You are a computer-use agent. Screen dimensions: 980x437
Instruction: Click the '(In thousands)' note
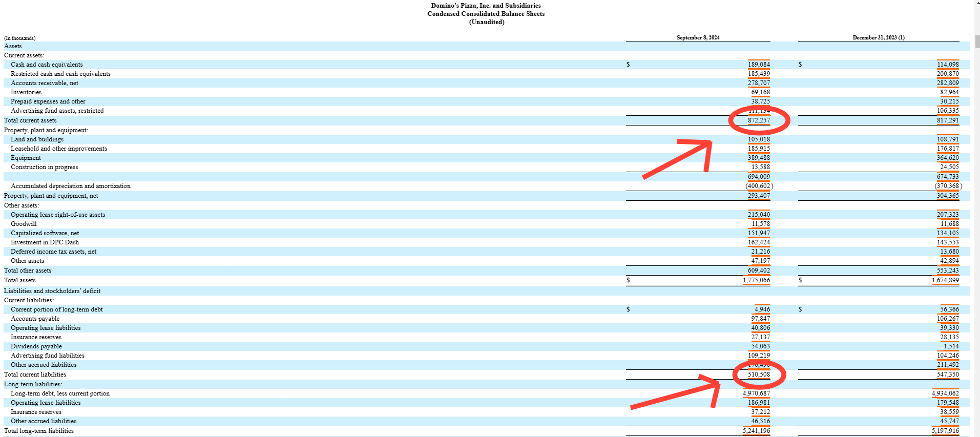point(20,38)
